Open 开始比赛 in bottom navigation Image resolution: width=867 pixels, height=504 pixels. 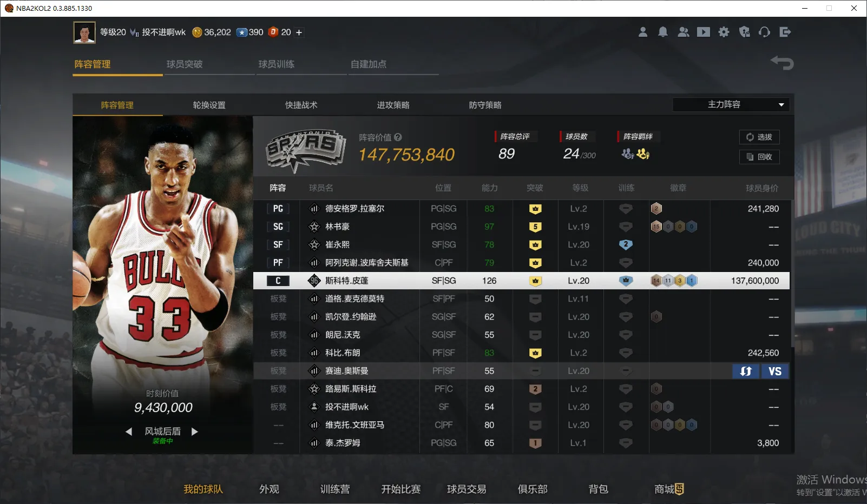(x=401, y=489)
